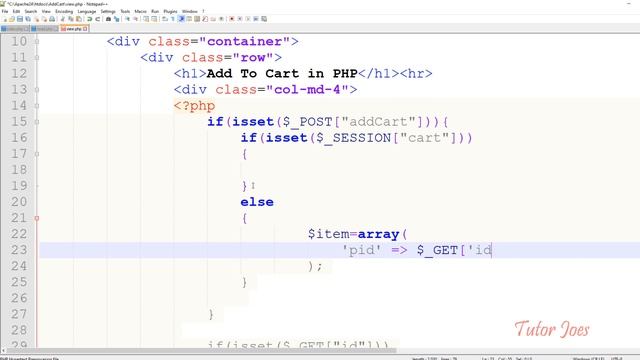
Task: Open Find with the binoculars icon
Action: tap(108, 19)
